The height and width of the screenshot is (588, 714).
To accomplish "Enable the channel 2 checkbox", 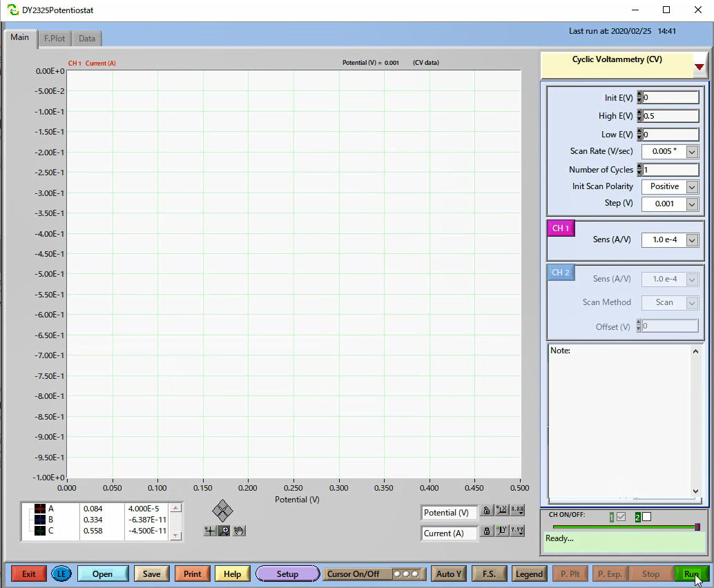I will point(646,516).
